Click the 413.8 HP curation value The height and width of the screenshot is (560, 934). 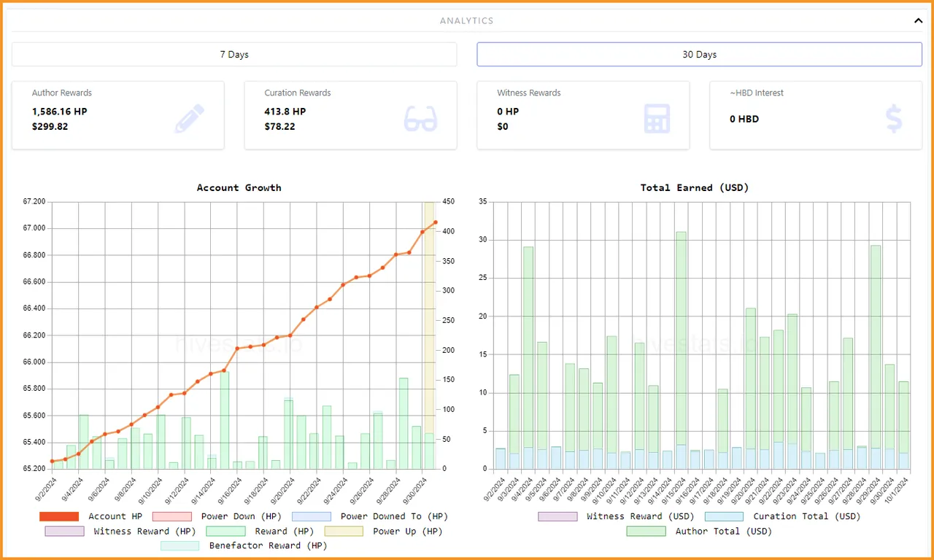(x=285, y=112)
